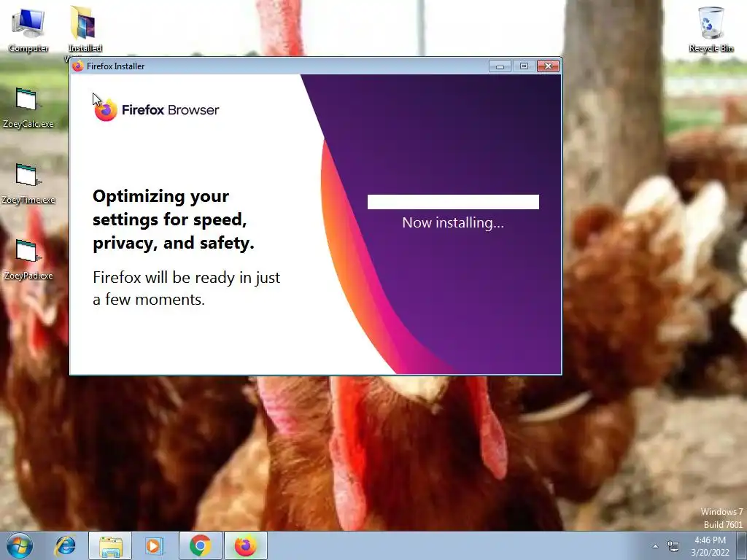747x560 pixels.
Task: Click the installation progress bar
Action: [453, 202]
